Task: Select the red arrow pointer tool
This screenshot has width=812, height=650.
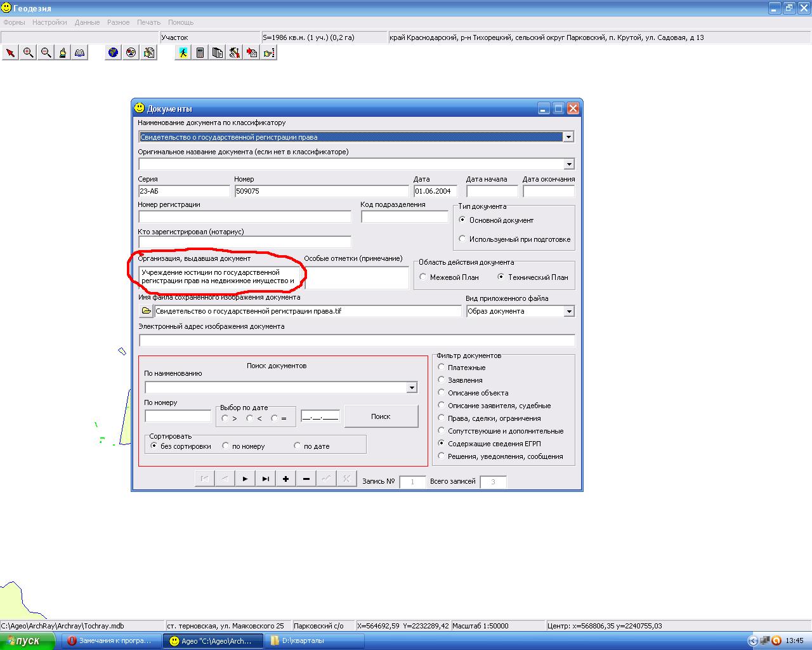Action: (x=10, y=53)
